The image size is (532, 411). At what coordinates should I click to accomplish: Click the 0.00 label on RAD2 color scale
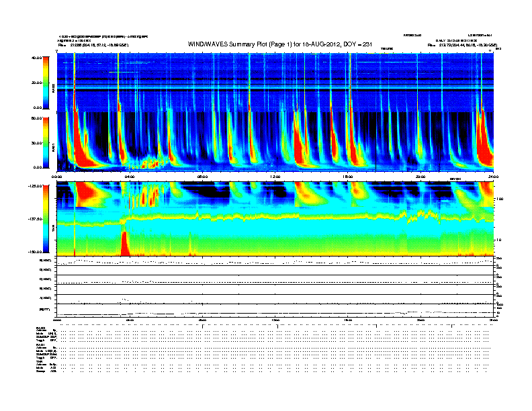tap(38, 107)
